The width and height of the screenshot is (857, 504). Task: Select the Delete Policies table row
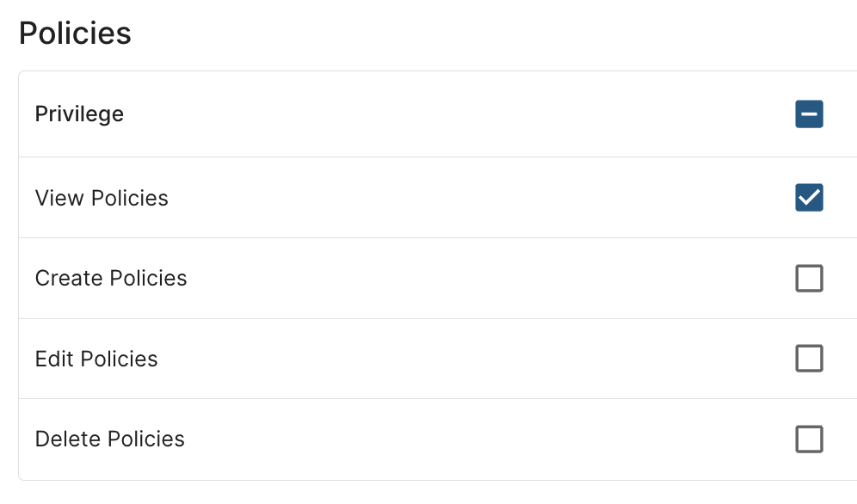430,439
